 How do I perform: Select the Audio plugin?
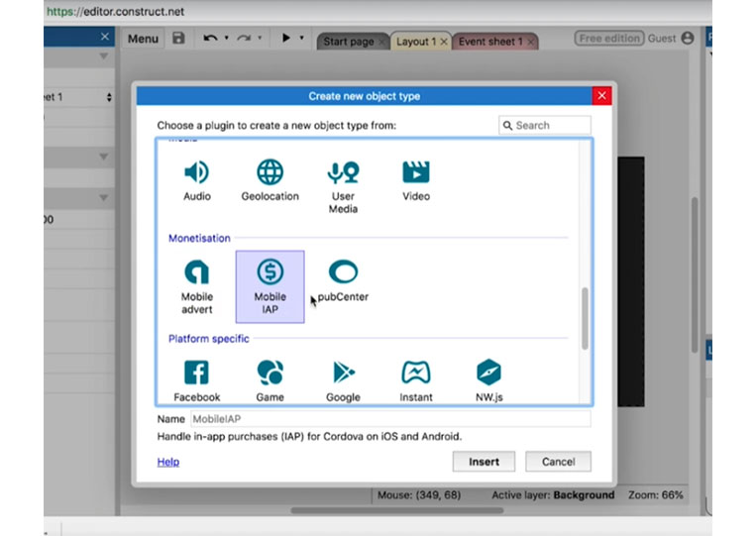click(197, 180)
